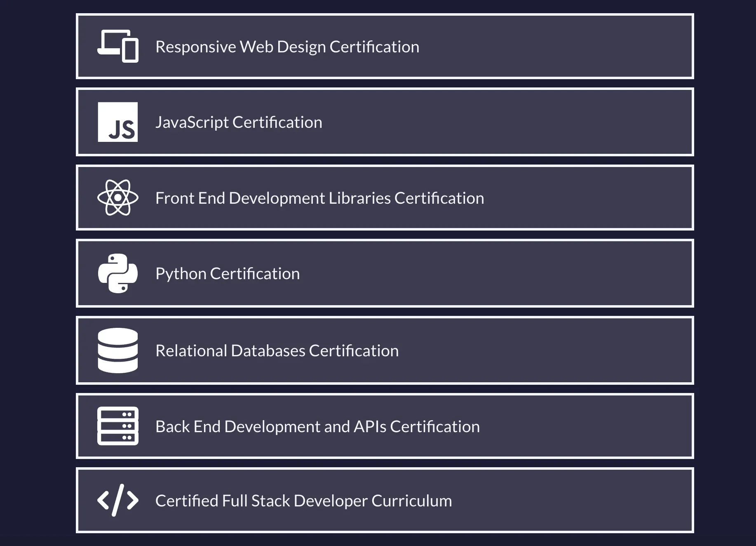Image resolution: width=756 pixels, height=546 pixels.
Task: Click the laptop and phone devices icon
Action: (x=118, y=46)
